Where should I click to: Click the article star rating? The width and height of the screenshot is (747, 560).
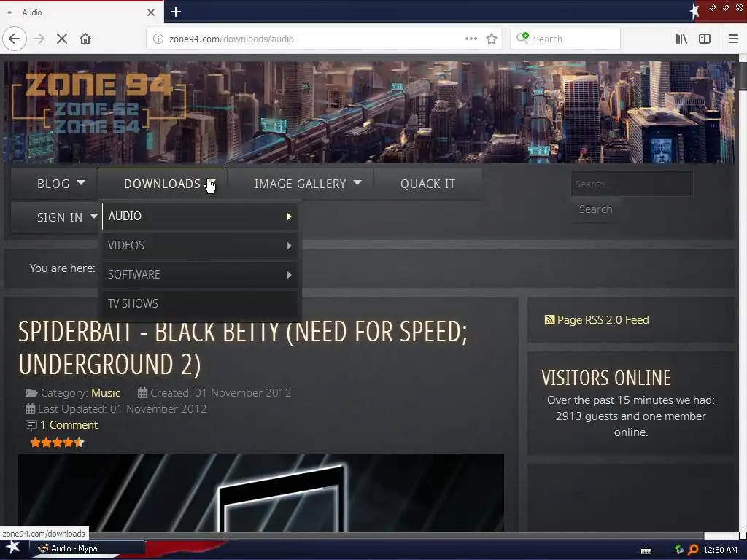pyautogui.click(x=57, y=443)
